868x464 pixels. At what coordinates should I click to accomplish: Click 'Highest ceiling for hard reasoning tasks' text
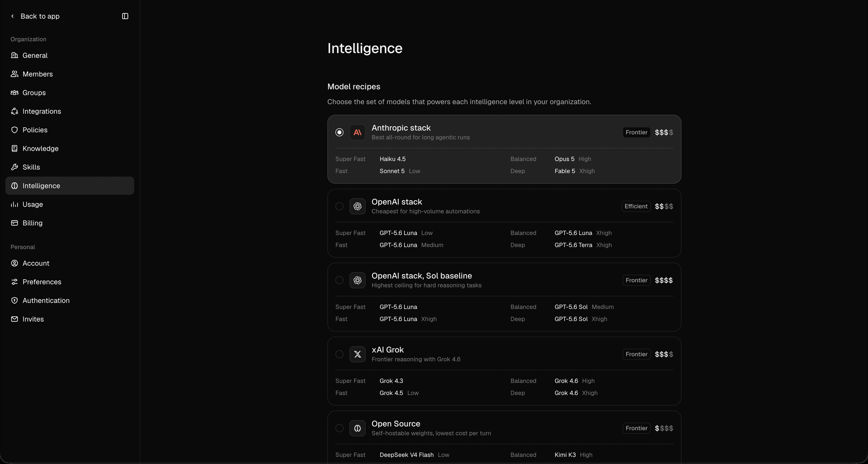(x=426, y=285)
